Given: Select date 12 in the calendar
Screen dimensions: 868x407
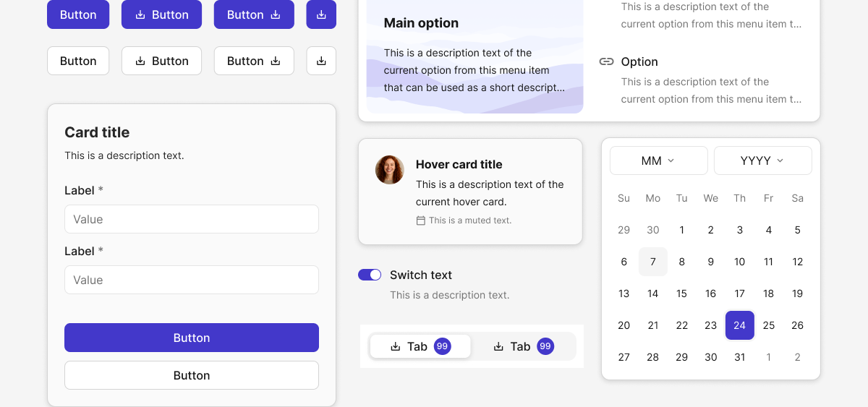Looking at the screenshot, I should (x=798, y=262).
